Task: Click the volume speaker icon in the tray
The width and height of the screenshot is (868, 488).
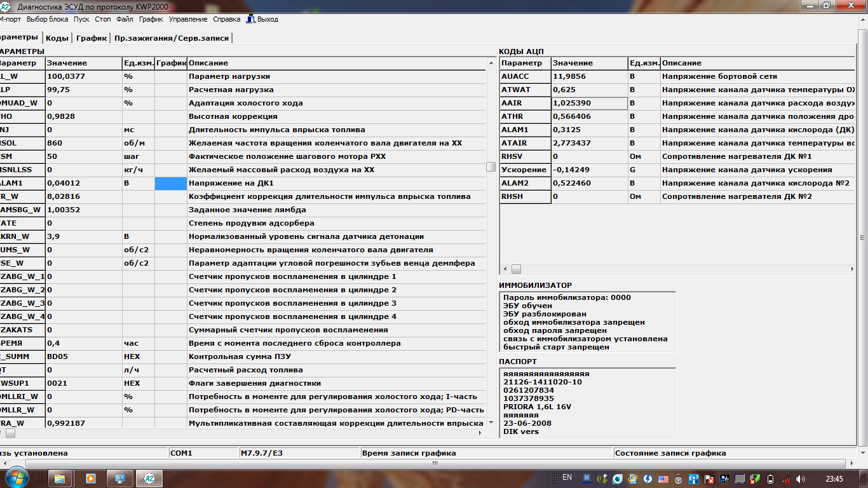Action: tap(801, 478)
